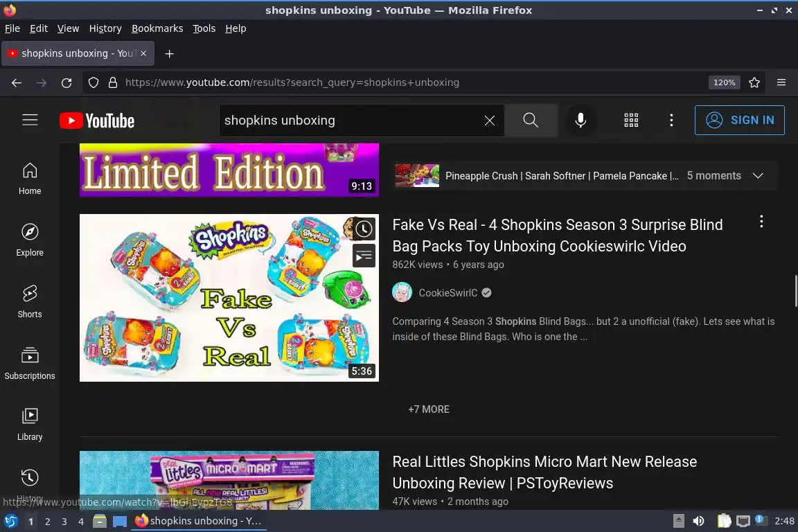
Task: Switch to workspace 2 in taskbar
Action: [x=47, y=522]
